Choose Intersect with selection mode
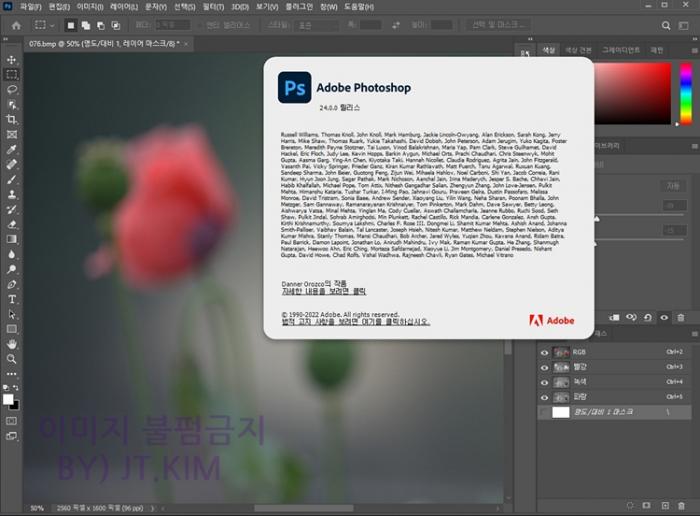The image size is (700, 516). click(x=116, y=25)
